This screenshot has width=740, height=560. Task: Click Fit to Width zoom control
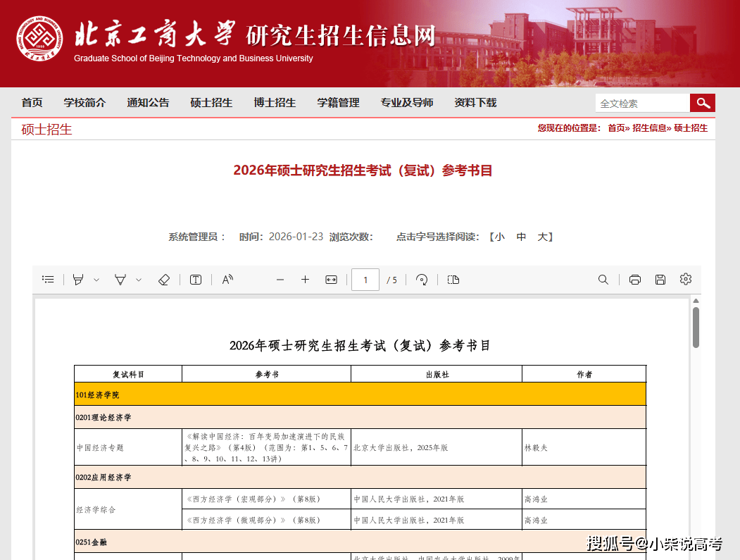[x=330, y=280]
